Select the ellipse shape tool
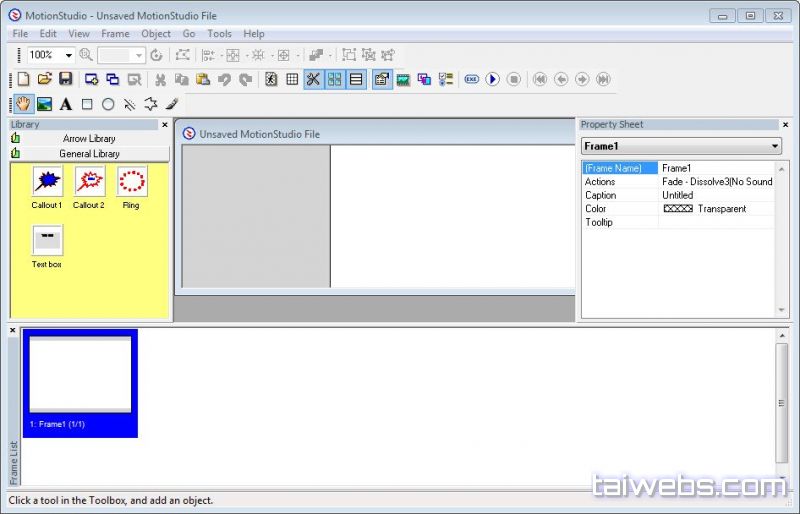Screen dimensions: 800x514 coord(108,104)
